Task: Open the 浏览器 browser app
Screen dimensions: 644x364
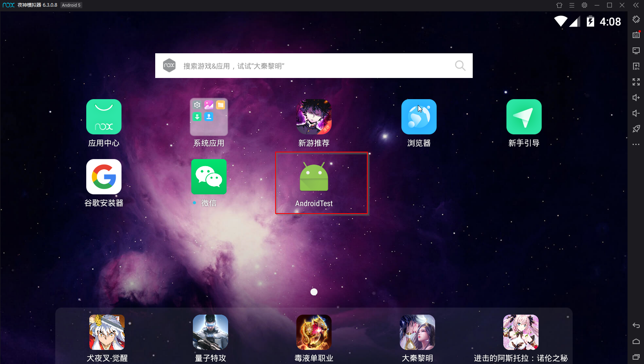Action: click(x=419, y=117)
